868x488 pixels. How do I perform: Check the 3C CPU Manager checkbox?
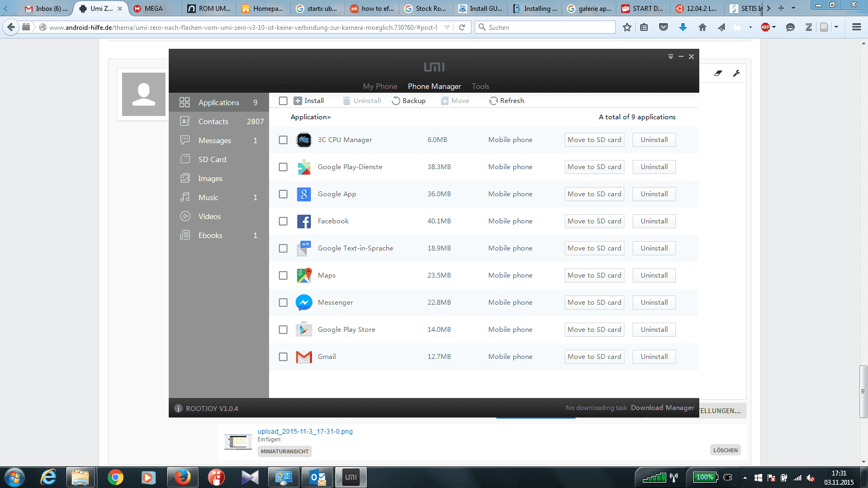(x=283, y=140)
